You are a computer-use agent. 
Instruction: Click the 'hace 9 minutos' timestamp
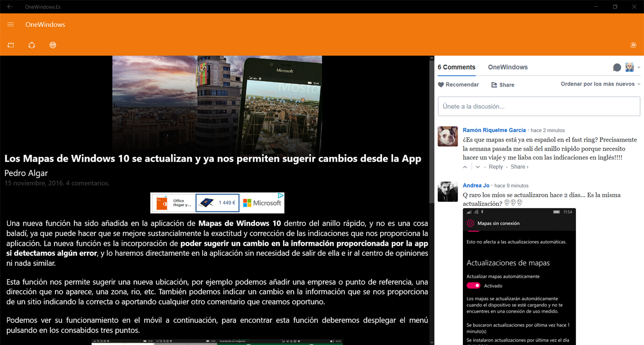pos(511,186)
